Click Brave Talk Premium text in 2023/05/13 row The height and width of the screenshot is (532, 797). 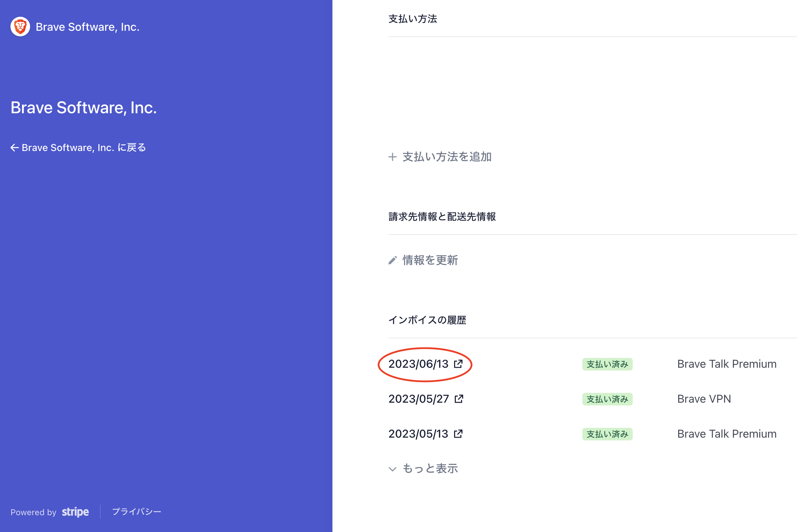pyautogui.click(x=727, y=434)
